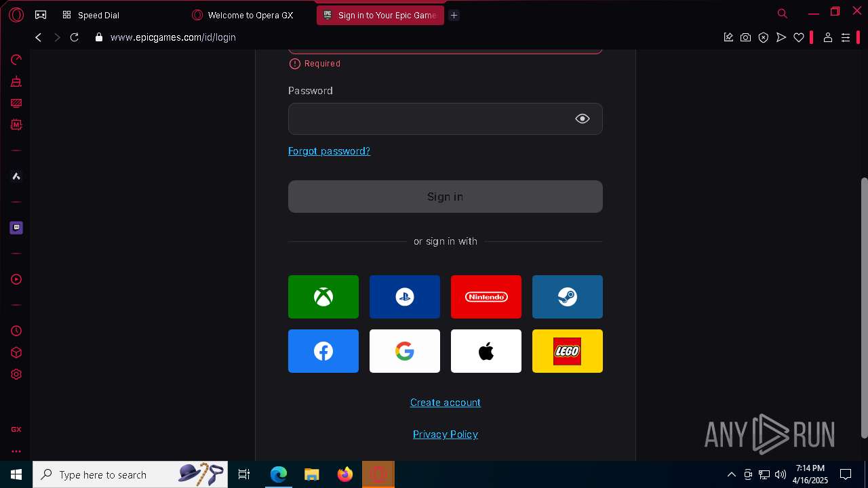Click the site padlock security icon

(99, 37)
